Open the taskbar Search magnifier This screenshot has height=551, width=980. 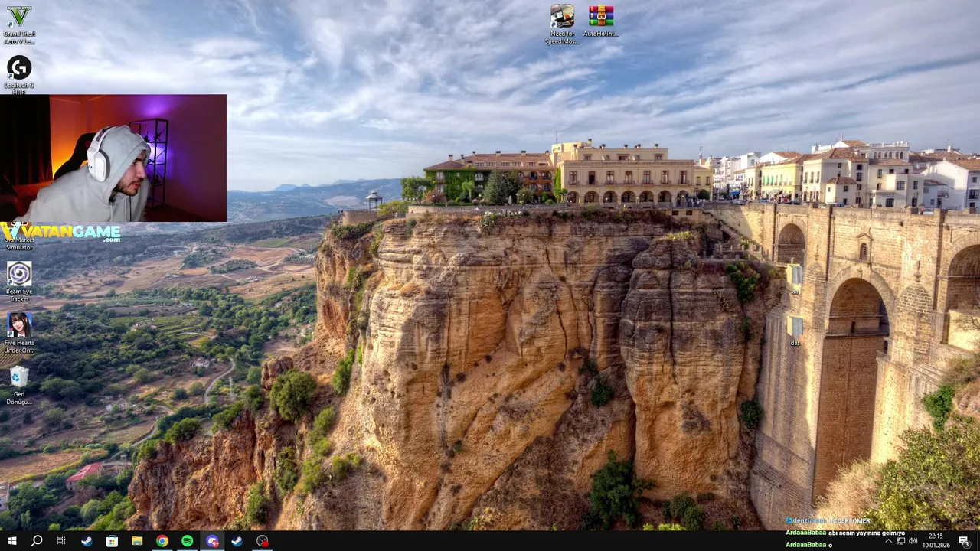36,541
